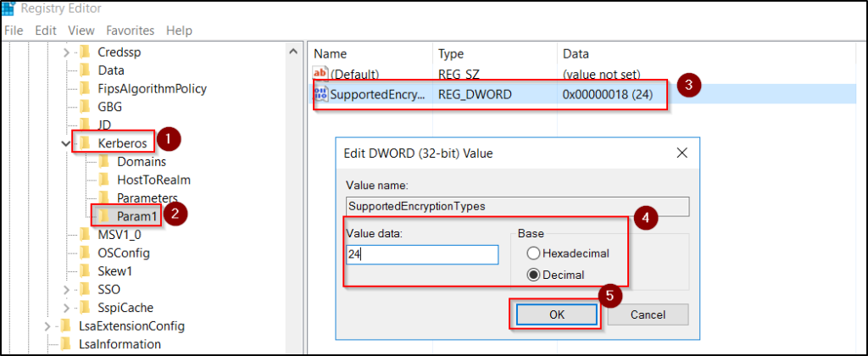Open the File menu
Screen dimensions: 868x356
(x=14, y=30)
